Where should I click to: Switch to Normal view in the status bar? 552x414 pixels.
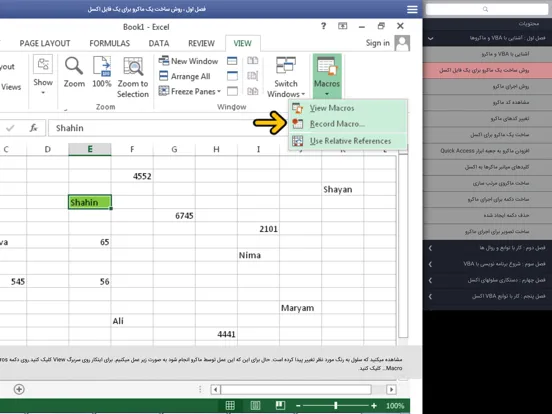(230, 406)
